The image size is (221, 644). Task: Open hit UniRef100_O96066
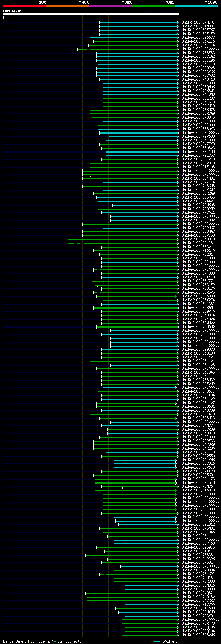point(198,197)
